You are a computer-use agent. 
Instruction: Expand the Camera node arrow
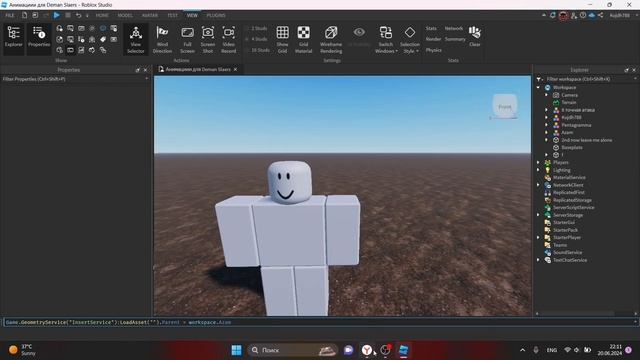click(x=547, y=95)
